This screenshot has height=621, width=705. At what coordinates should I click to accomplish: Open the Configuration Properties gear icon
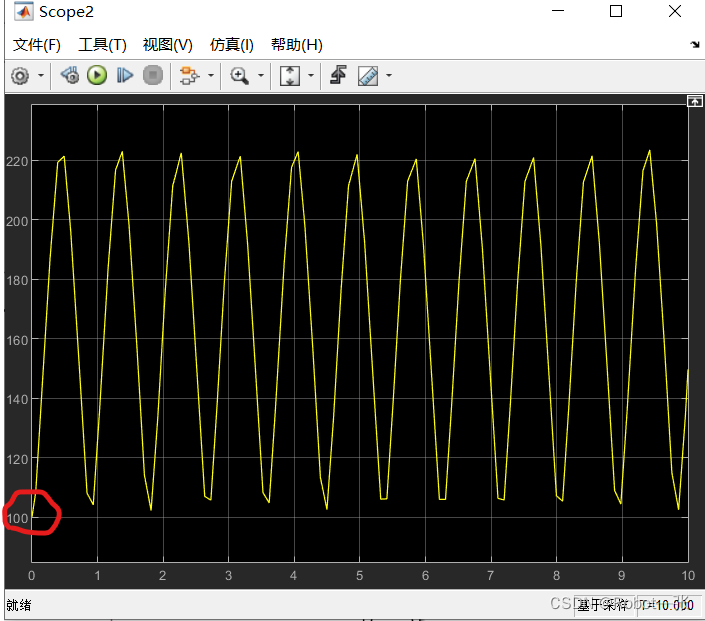[x=20, y=76]
